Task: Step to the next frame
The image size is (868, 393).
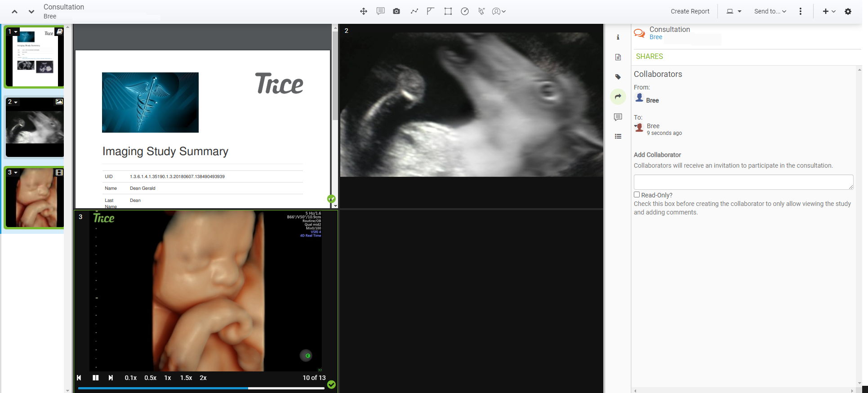Action: pyautogui.click(x=111, y=378)
